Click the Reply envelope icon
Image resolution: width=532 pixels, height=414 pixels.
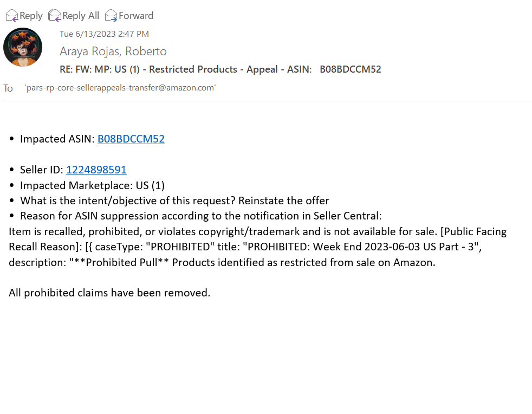tap(12, 16)
